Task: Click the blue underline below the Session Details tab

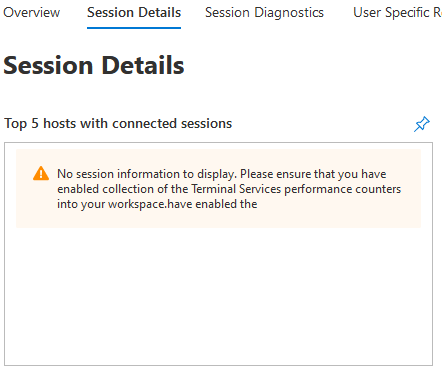Action: click(x=134, y=28)
